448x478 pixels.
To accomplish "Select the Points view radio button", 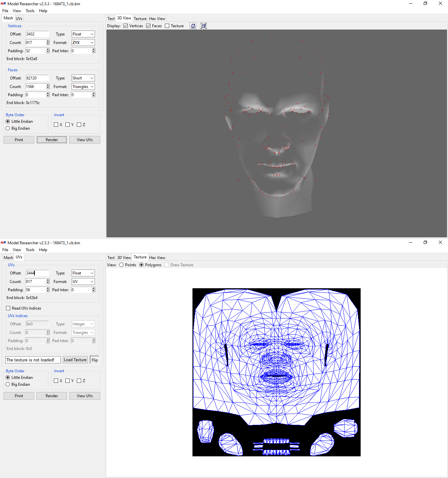I will click(x=122, y=265).
